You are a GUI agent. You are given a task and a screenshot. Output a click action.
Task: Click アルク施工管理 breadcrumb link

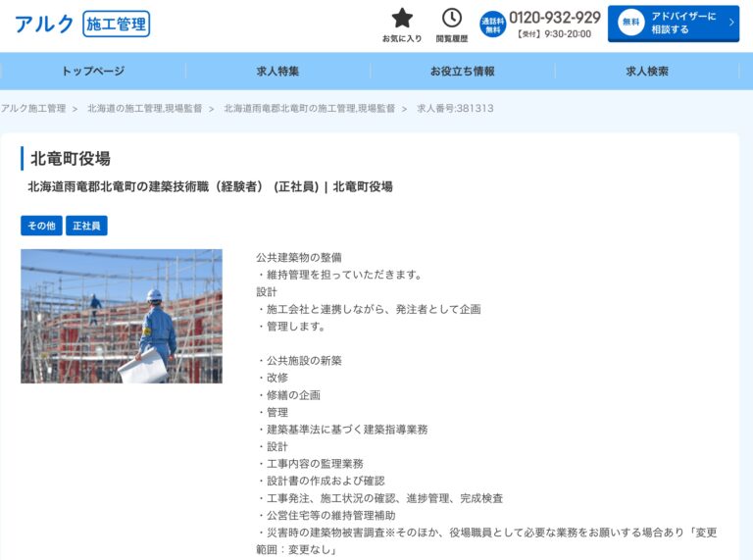(x=33, y=109)
